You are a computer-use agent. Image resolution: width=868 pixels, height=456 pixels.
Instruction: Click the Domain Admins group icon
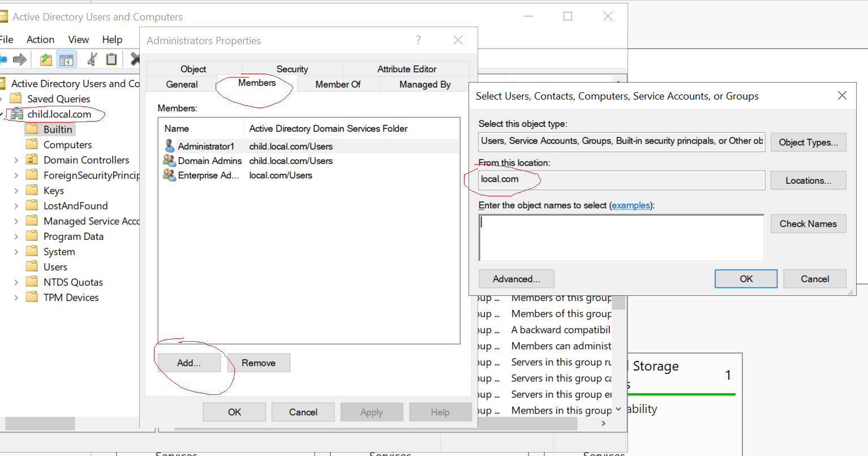[x=169, y=161]
